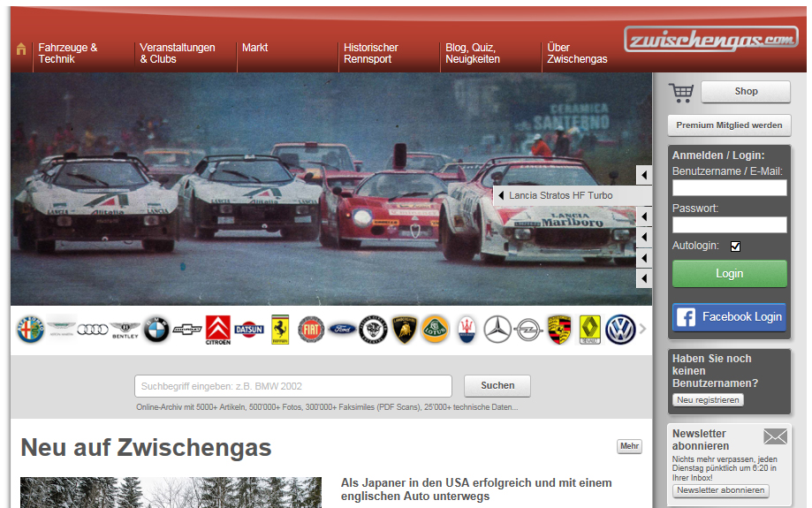Open the Fahrzeuge & Technik menu
This screenshot has height=508, width=812.
pos(68,53)
